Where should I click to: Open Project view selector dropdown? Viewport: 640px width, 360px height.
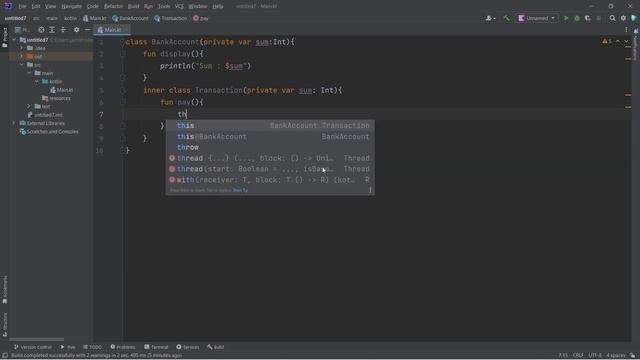pyautogui.click(x=23, y=30)
